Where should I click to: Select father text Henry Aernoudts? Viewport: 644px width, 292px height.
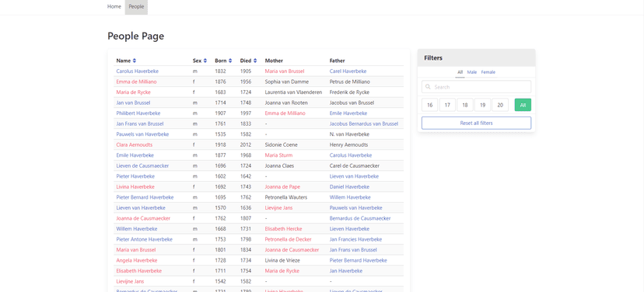(348, 144)
